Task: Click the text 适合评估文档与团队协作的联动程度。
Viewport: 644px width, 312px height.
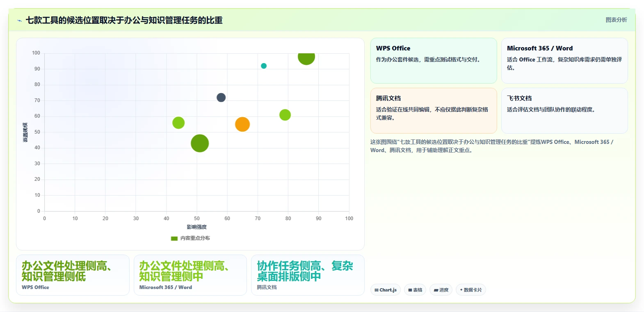Action: point(551,109)
